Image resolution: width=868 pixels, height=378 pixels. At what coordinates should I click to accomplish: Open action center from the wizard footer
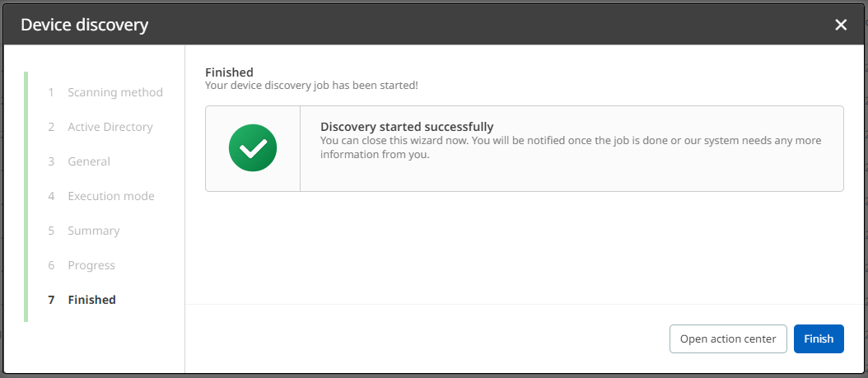pyautogui.click(x=728, y=338)
